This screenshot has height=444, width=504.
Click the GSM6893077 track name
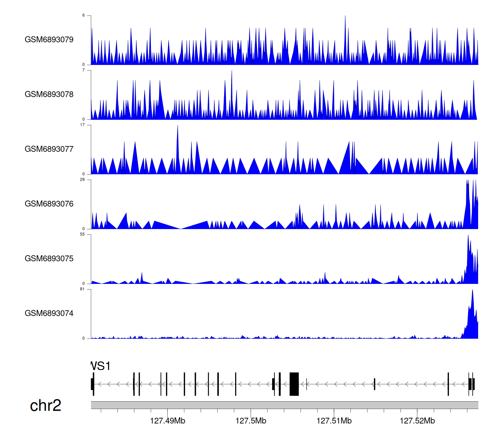click(49, 149)
